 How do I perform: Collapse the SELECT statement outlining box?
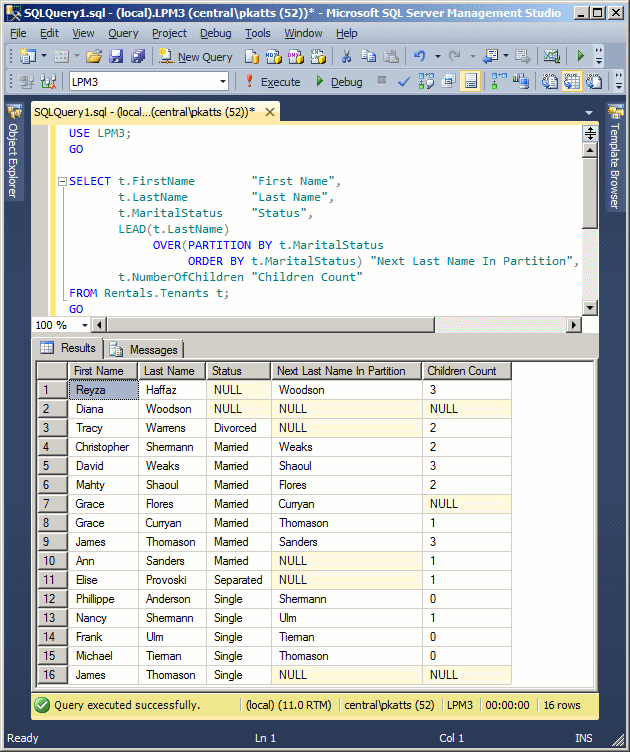[62, 181]
